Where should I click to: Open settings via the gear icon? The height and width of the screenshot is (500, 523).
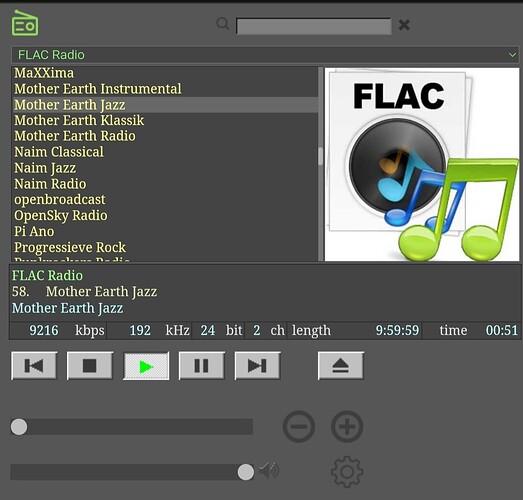click(347, 472)
